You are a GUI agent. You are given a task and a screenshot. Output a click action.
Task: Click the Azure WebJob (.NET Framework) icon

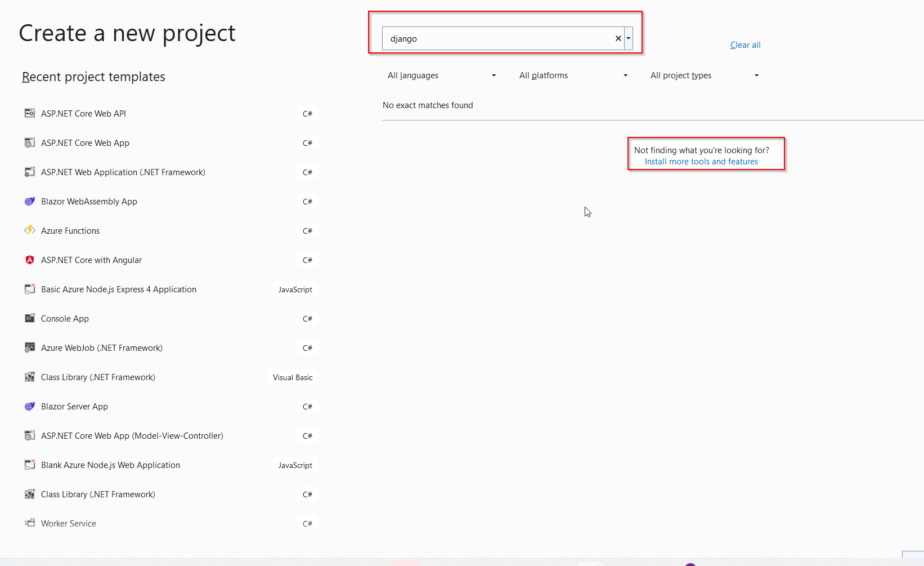click(30, 347)
